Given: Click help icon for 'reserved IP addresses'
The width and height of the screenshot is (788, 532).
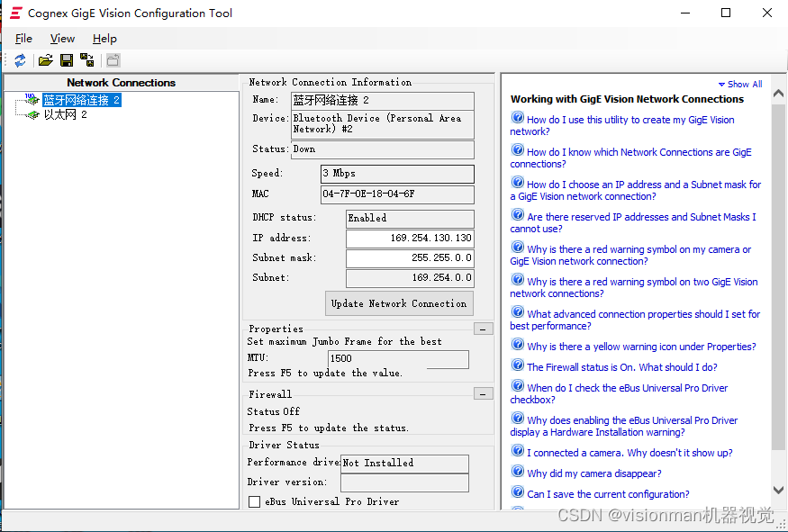Looking at the screenshot, I should coord(518,214).
